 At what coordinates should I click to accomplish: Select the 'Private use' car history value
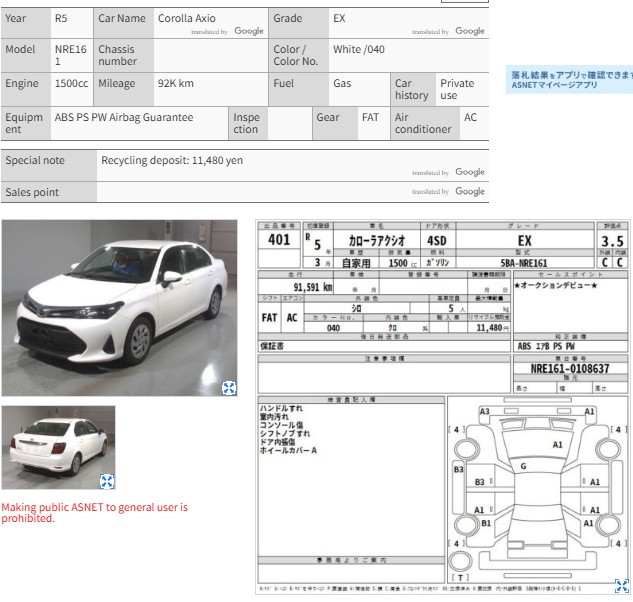pos(457,89)
